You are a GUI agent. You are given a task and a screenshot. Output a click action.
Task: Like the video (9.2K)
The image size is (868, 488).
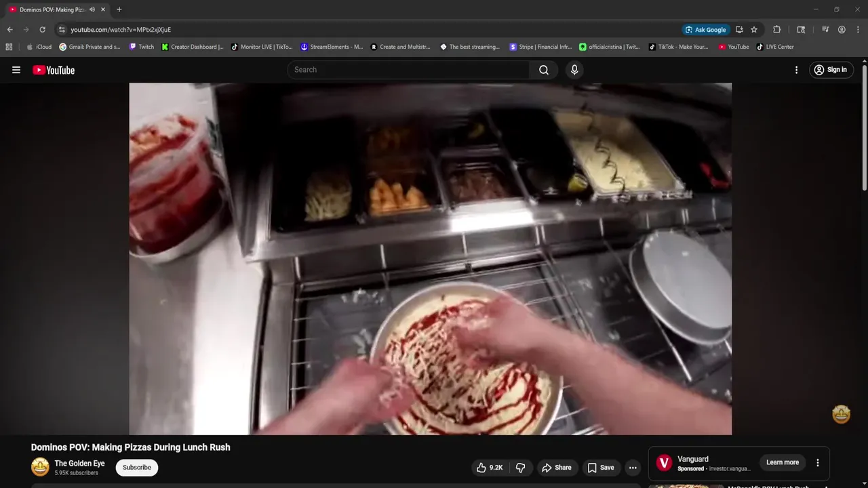coord(490,468)
